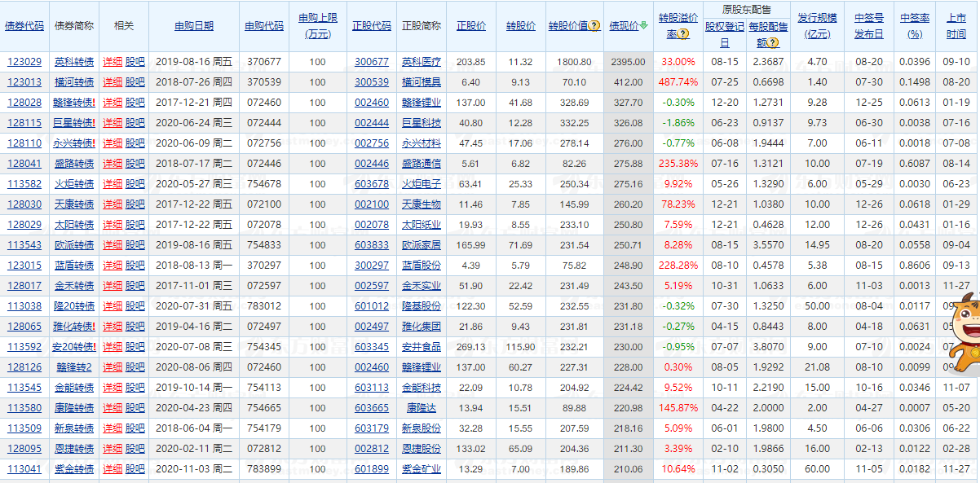Sort by 中签号发布日 column header
Viewport: 980px width, 483px height.
[868, 26]
